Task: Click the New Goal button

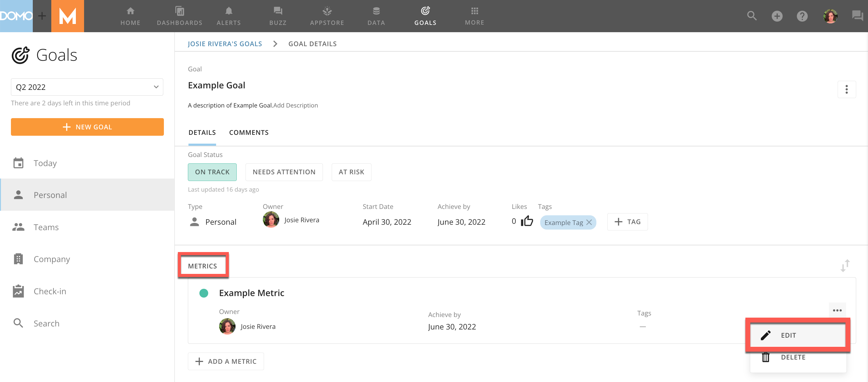Action: 87,127
